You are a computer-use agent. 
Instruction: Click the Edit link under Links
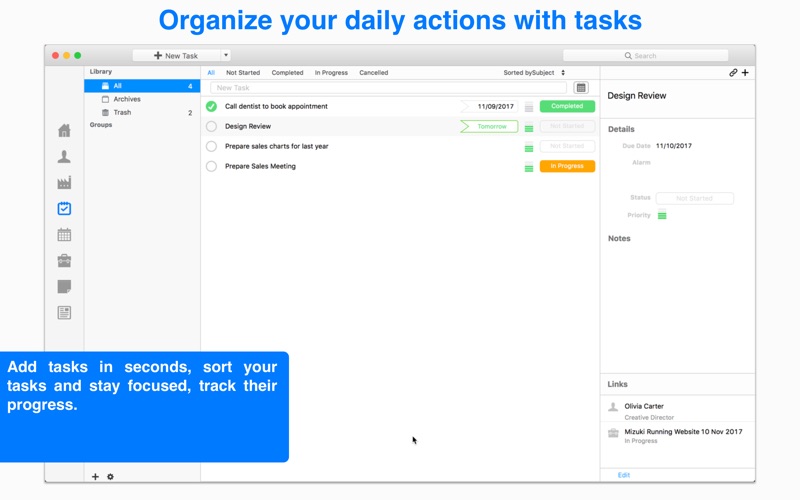click(x=624, y=475)
